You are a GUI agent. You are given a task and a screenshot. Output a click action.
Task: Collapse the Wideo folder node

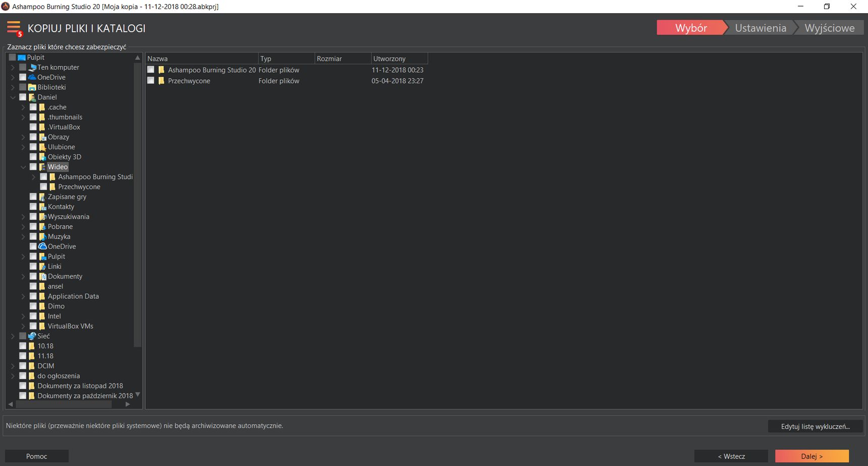pyautogui.click(x=23, y=167)
